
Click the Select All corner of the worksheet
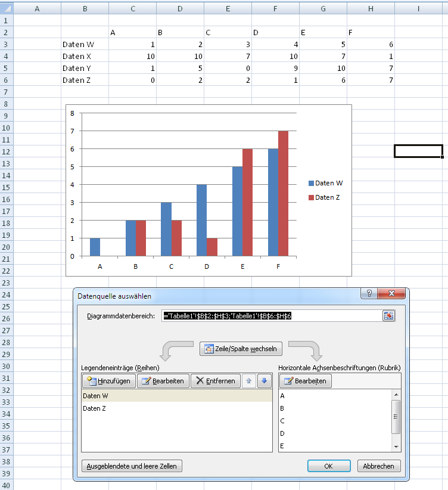click(6, 8)
